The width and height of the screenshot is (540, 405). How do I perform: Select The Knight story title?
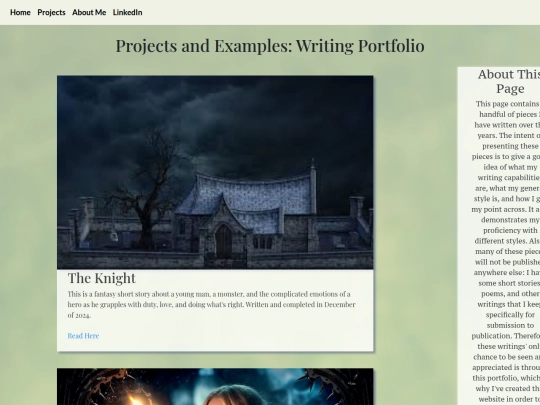pos(102,278)
